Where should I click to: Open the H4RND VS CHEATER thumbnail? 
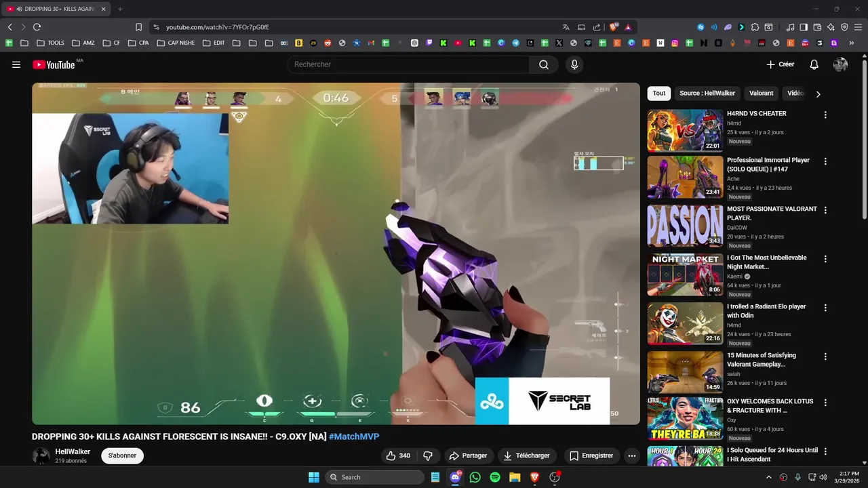(x=685, y=131)
